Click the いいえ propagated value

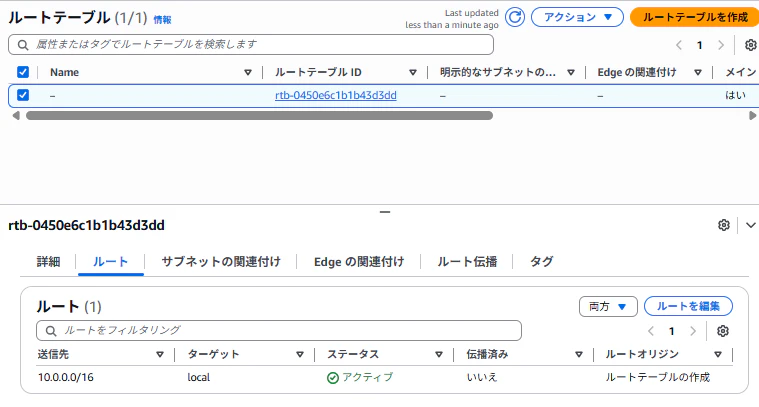(482, 377)
